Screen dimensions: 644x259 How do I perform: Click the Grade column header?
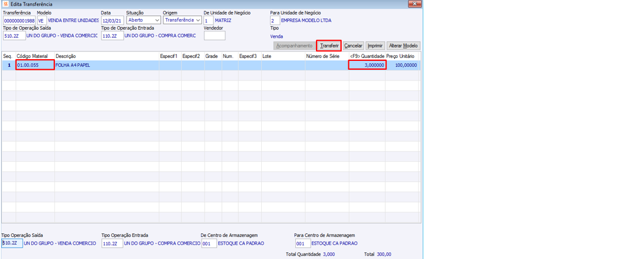tap(213, 56)
